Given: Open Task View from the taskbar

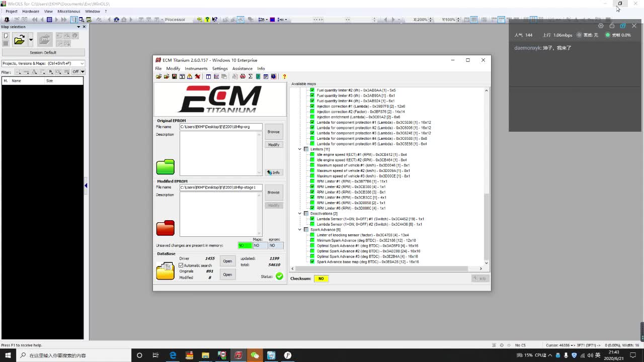Looking at the screenshot, I should pyautogui.click(x=155, y=355).
